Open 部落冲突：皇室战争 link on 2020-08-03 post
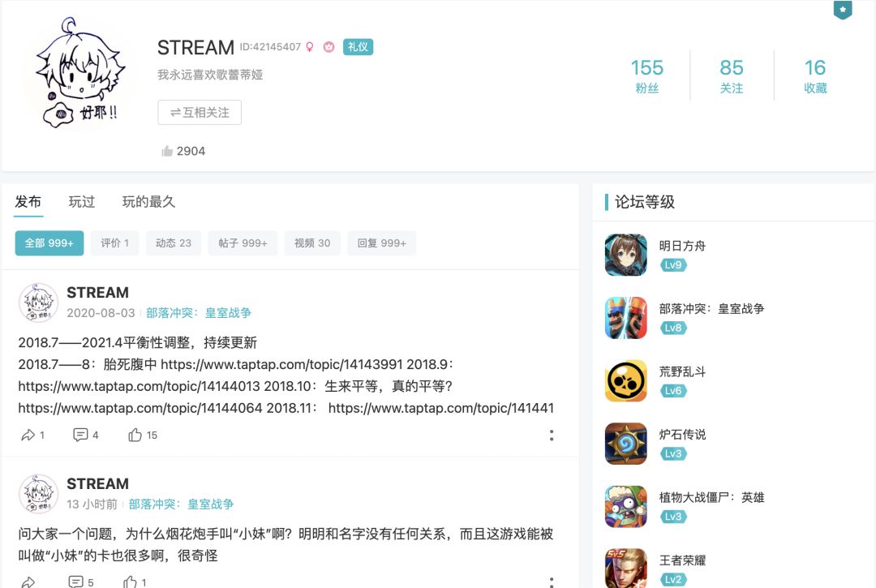The width and height of the screenshot is (876, 588). pyautogui.click(x=199, y=313)
